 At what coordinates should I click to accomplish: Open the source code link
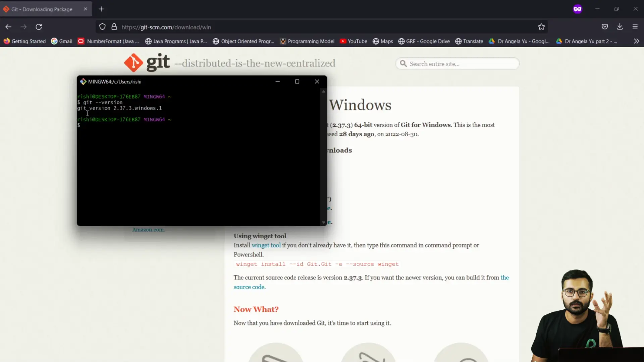pos(249,287)
